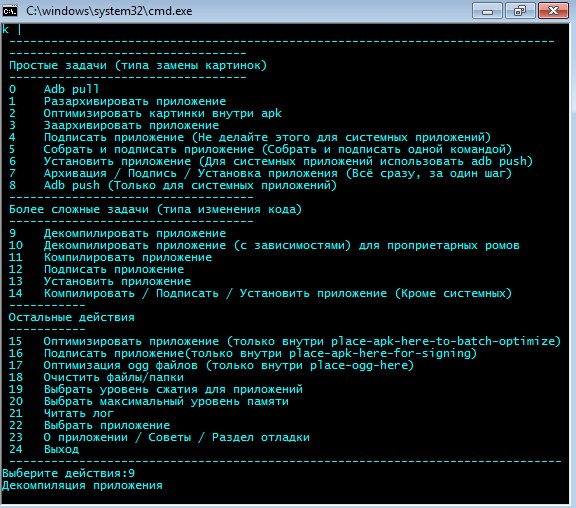Click line 9 Декомпилировать приложение
This screenshot has height=508, width=576.
(x=118, y=233)
